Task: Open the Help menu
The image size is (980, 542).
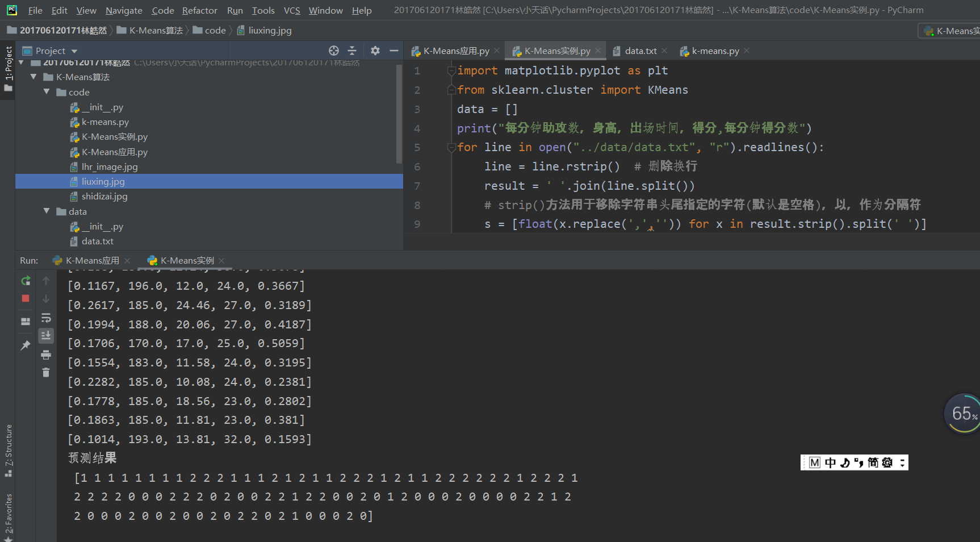Action: [362, 10]
